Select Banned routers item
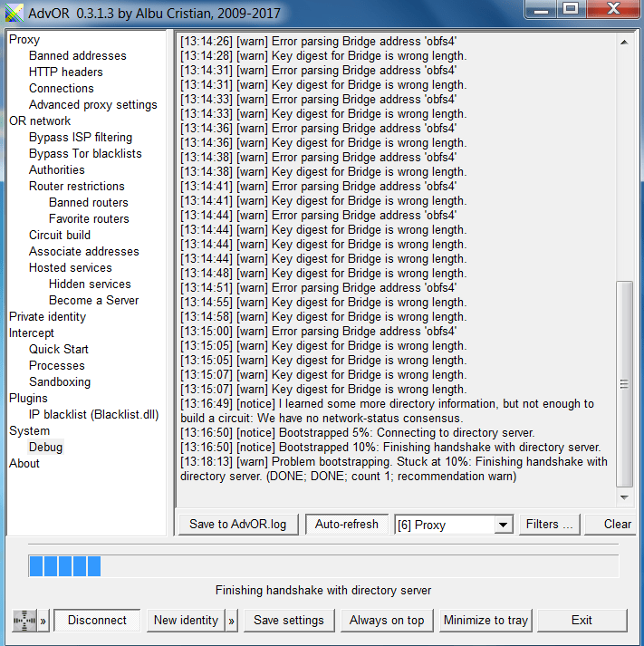Viewport: 644px width, 646px height. pos(89,202)
